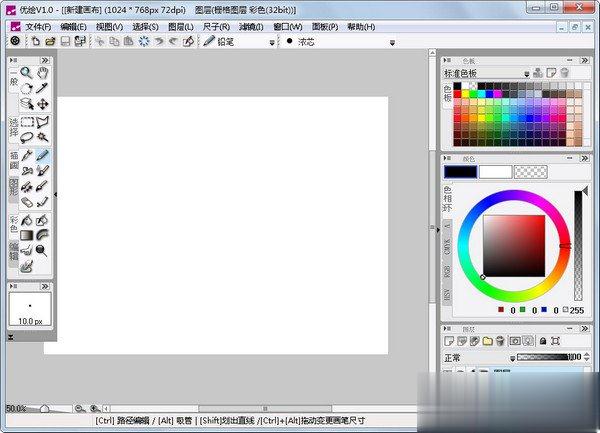Select the magnifier zoom tool
This screenshot has height=433, width=600.
click(x=27, y=73)
